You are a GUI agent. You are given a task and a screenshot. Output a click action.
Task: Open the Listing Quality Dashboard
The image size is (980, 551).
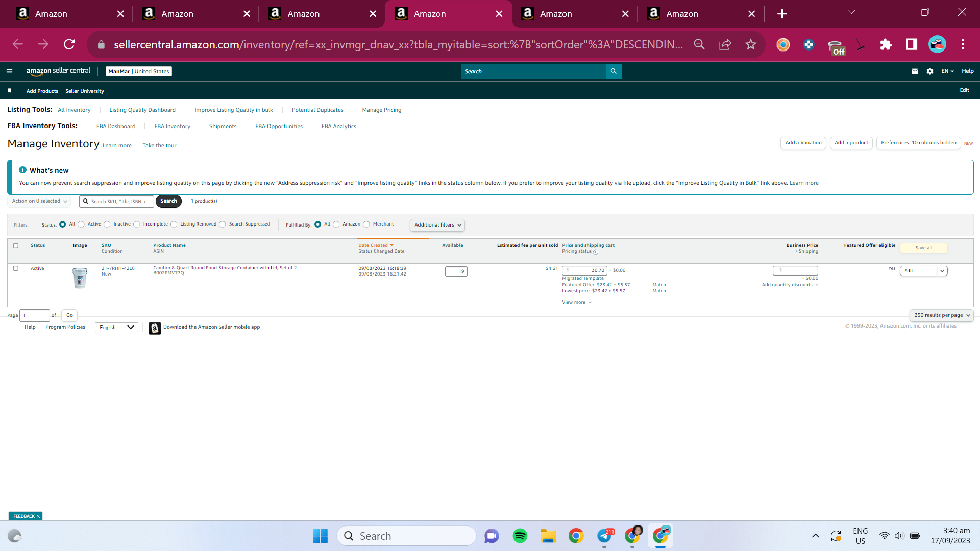(x=142, y=110)
